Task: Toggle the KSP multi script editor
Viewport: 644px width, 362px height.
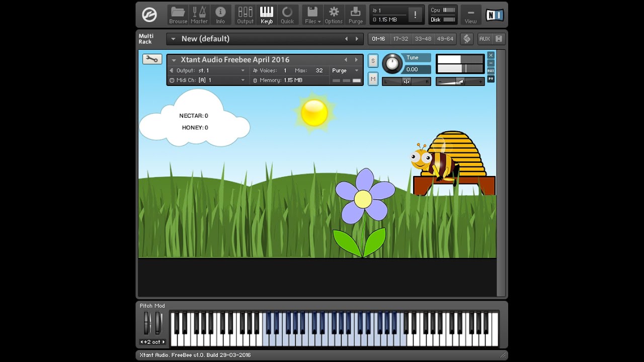Action: click(467, 39)
